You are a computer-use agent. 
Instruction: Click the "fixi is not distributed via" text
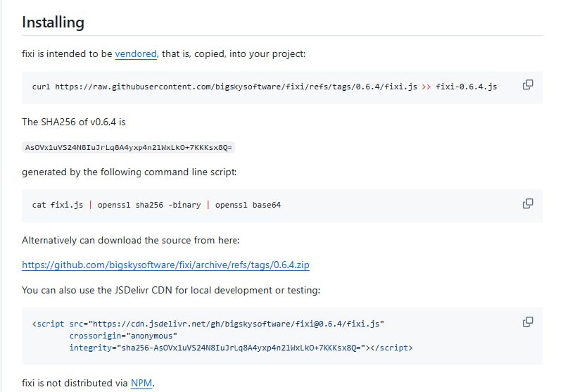(75, 384)
